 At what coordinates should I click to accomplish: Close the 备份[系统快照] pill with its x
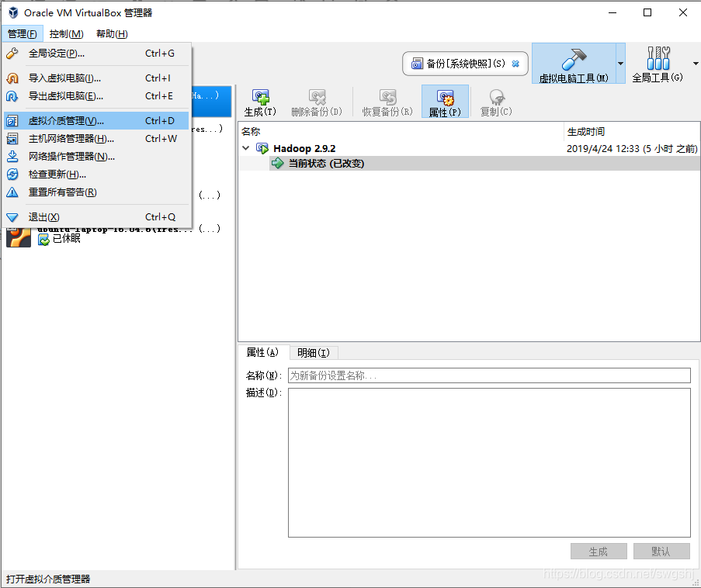(515, 64)
